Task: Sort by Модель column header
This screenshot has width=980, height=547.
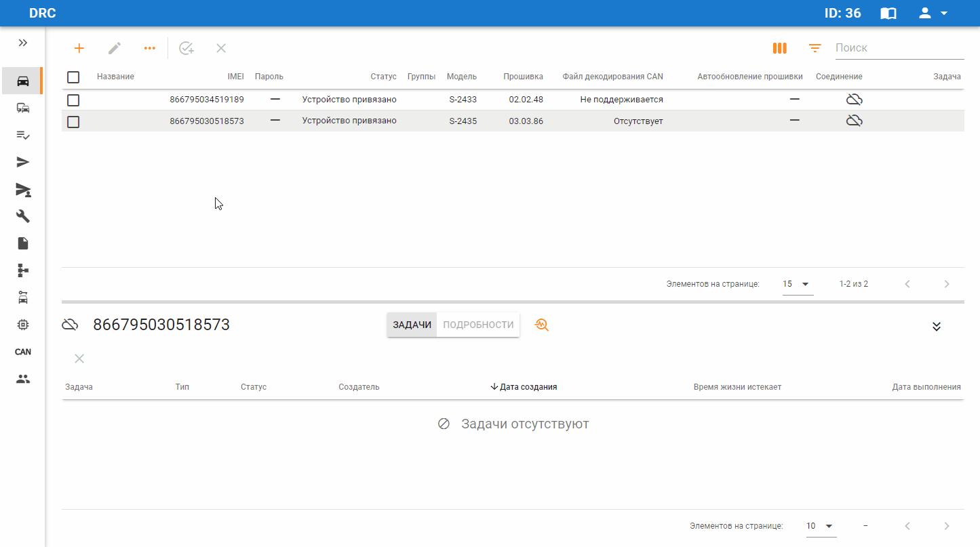Action: click(462, 77)
